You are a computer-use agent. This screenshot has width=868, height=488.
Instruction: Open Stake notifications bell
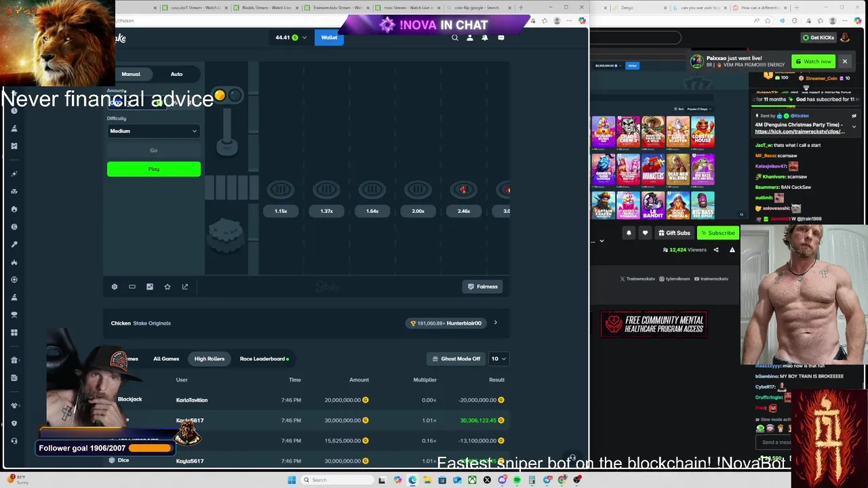coord(485,38)
